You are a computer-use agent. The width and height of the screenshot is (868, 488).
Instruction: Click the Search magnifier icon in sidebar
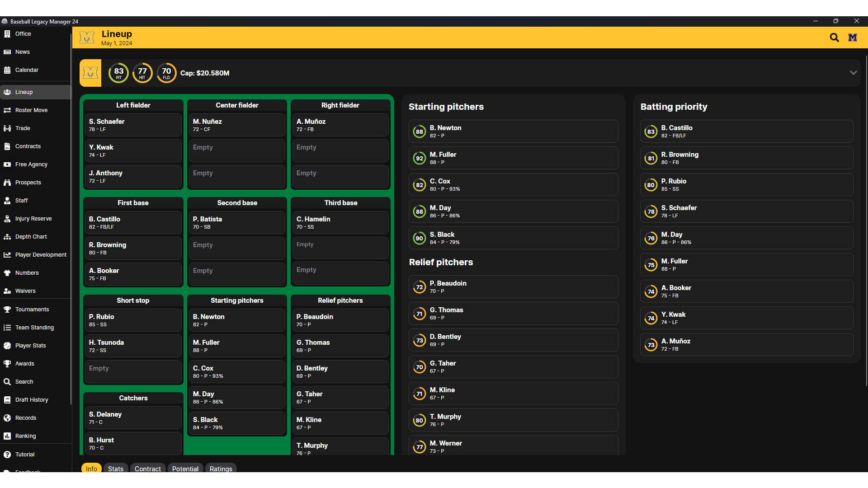pos(7,382)
